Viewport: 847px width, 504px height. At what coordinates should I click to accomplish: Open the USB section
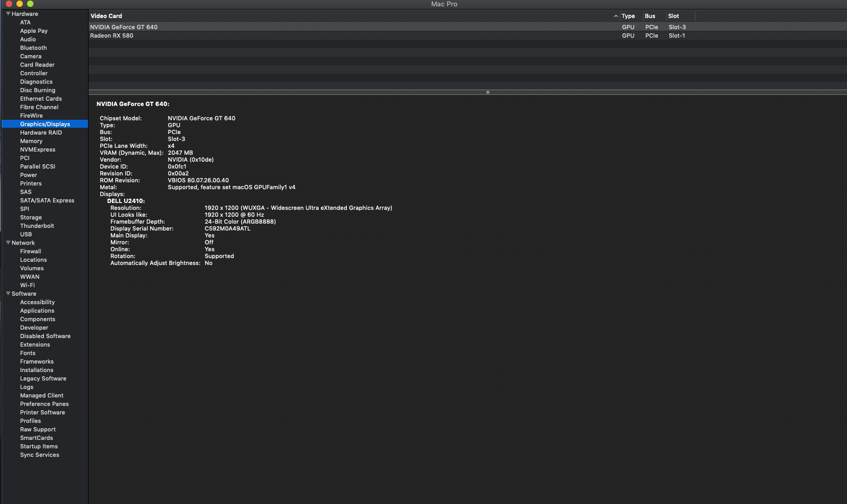pyautogui.click(x=26, y=234)
